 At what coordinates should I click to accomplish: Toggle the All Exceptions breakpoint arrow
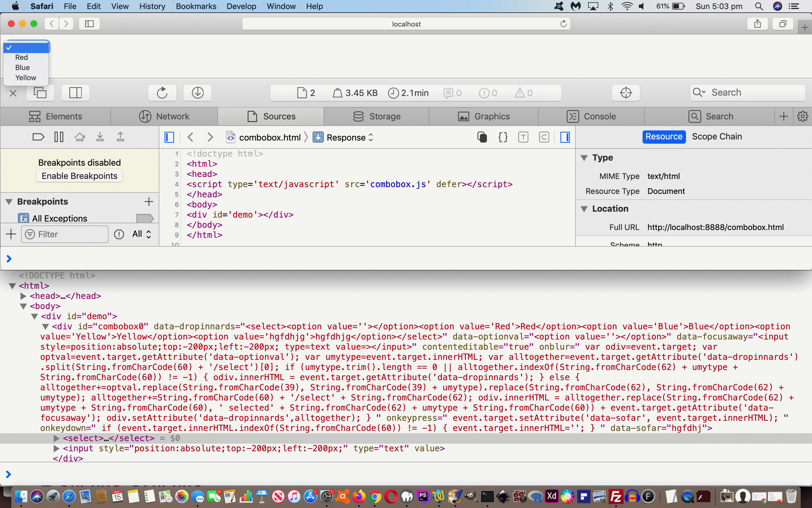[145, 218]
